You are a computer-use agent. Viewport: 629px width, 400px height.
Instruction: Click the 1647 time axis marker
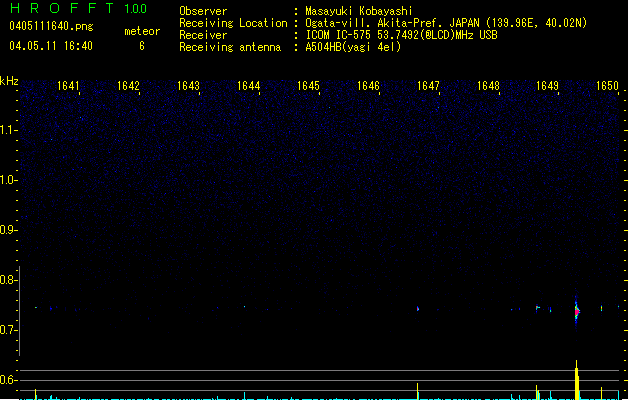pos(428,86)
